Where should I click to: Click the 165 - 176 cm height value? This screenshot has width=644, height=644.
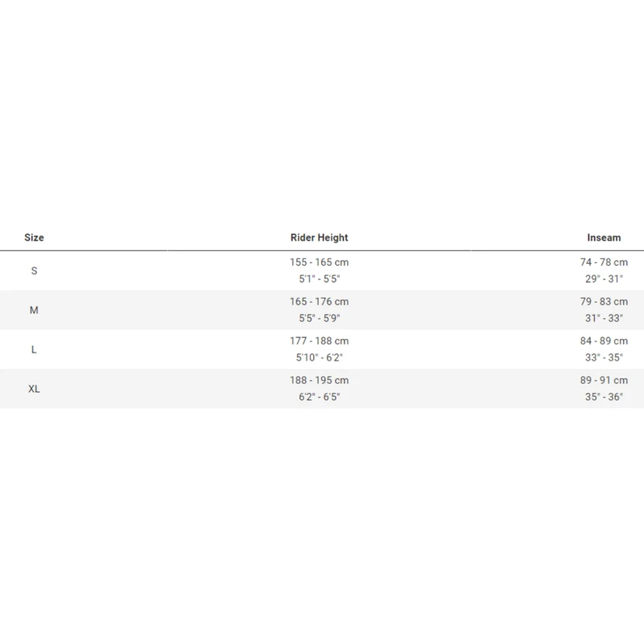tap(319, 302)
